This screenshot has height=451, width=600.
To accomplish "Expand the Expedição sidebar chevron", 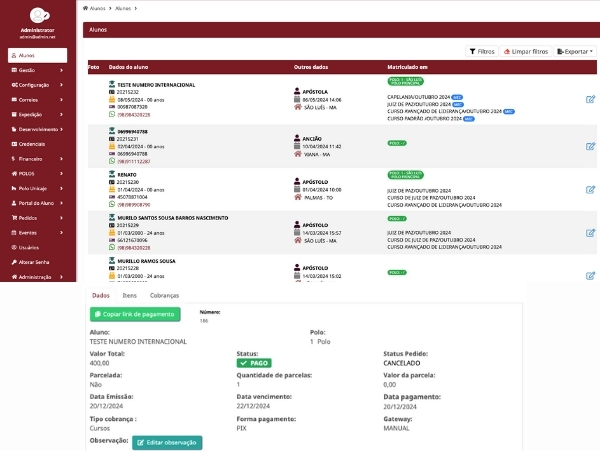I will (x=62, y=114).
